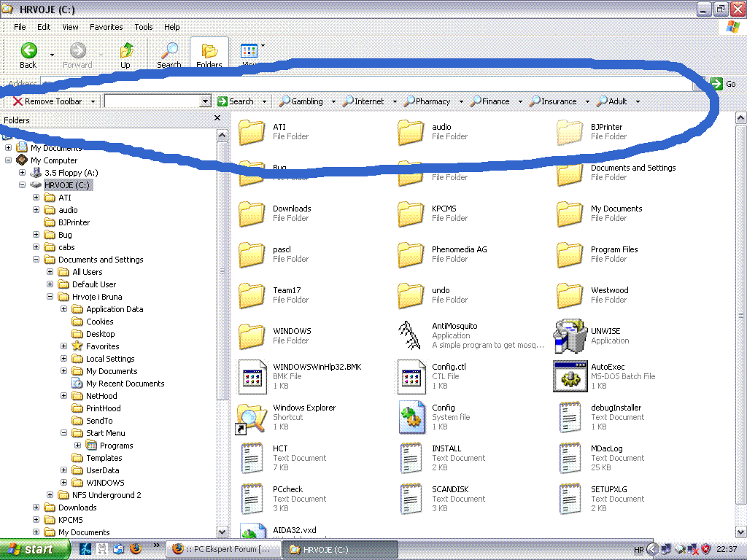Open the Search toolbar magnifier icon
This screenshot has width=747, height=560.
click(x=169, y=51)
